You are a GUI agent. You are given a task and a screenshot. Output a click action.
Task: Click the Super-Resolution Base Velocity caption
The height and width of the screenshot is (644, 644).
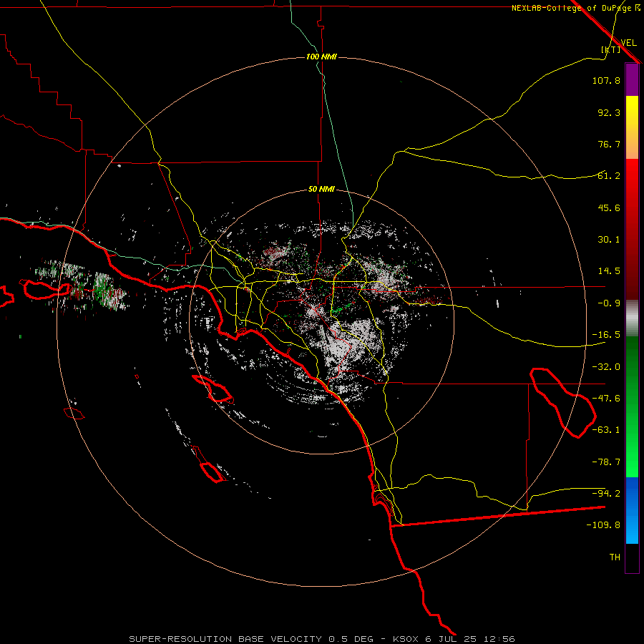coord(321,639)
